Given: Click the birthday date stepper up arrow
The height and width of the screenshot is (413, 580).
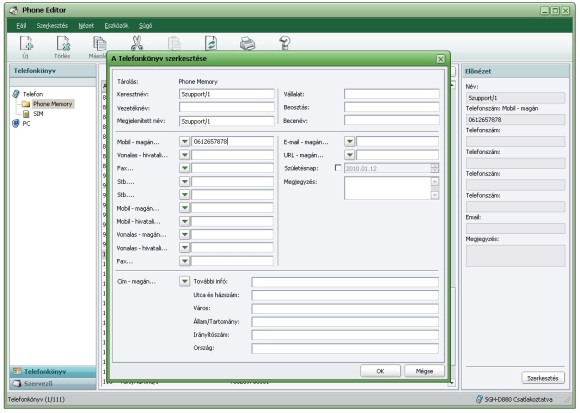Looking at the screenshot, I should click(435, 166).
